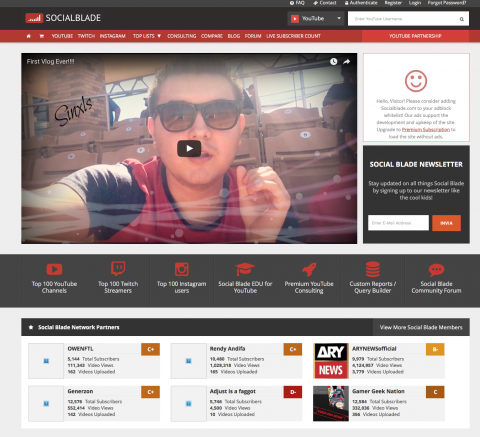This screenshot has height=437, width=480.
Task: Open Top 100 Twitch Streamers icon
Action: 118,269
